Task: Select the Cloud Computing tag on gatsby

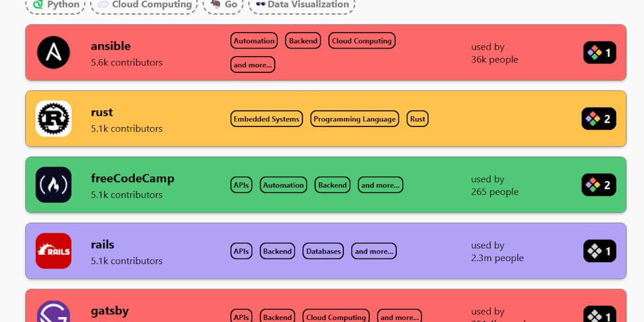Action: pos(336,316)
